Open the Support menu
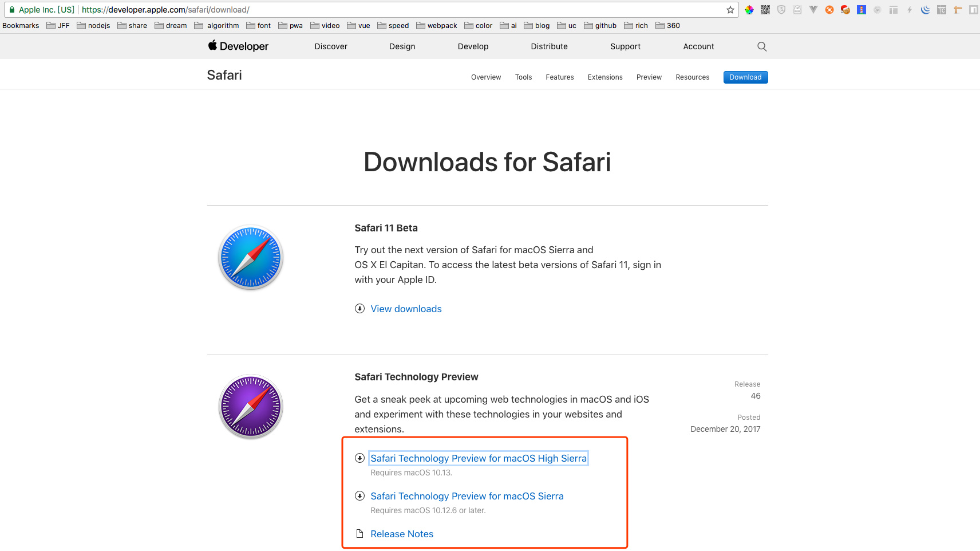This screenshot has width=980, height=551. click(626, 46)
